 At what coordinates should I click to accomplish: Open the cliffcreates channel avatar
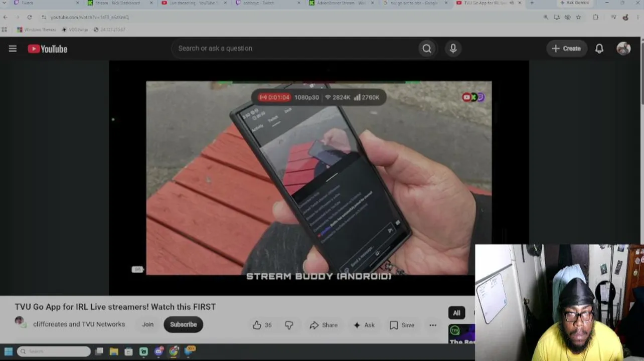click(20, 321)
